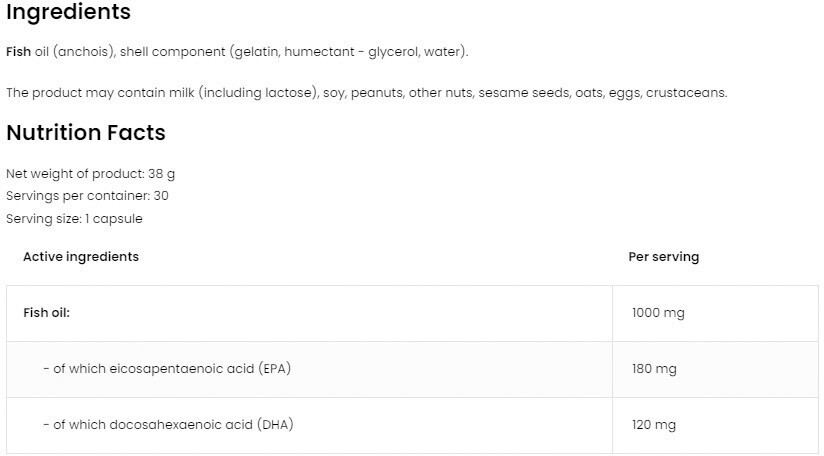Viewport: 824px width, 456px height.
Task: Click the Active ingredients column header
Action: point(81,256)
